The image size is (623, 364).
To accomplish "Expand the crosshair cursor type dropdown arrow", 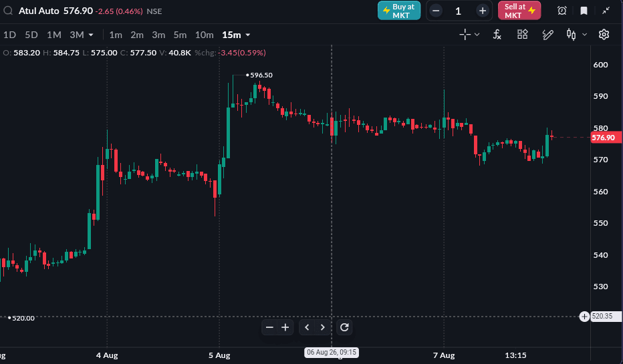I will coord(477,35).
